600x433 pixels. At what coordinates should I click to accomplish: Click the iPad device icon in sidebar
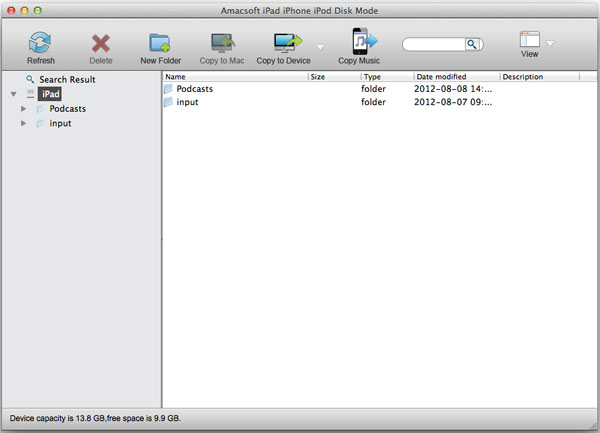point(30,94)
